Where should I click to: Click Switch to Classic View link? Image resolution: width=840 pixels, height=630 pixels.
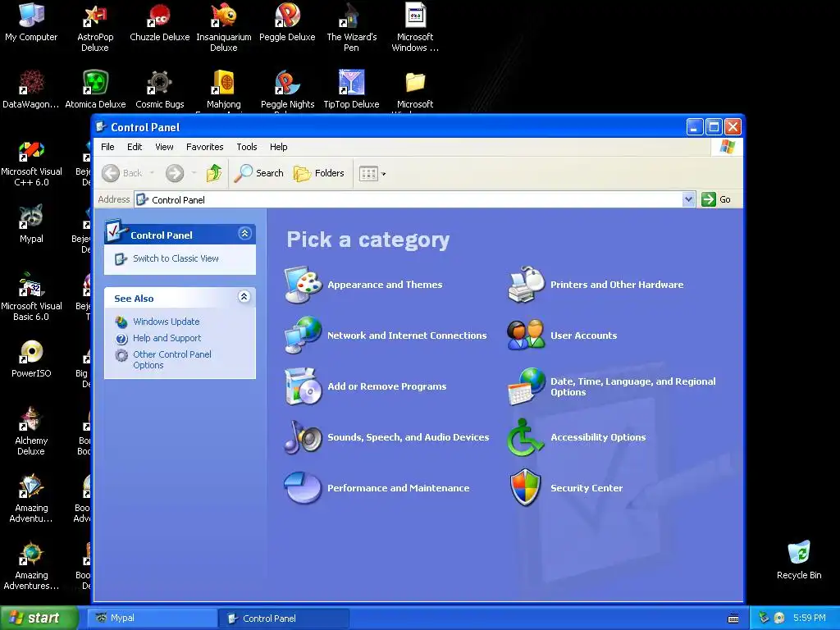click(176, 258)
